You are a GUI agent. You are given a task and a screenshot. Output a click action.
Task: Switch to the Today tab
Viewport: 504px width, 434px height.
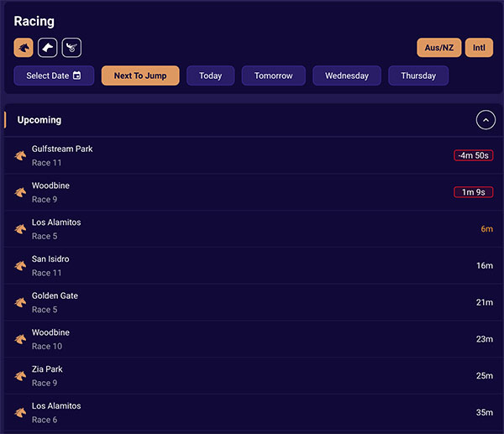(x=211, y=76)
